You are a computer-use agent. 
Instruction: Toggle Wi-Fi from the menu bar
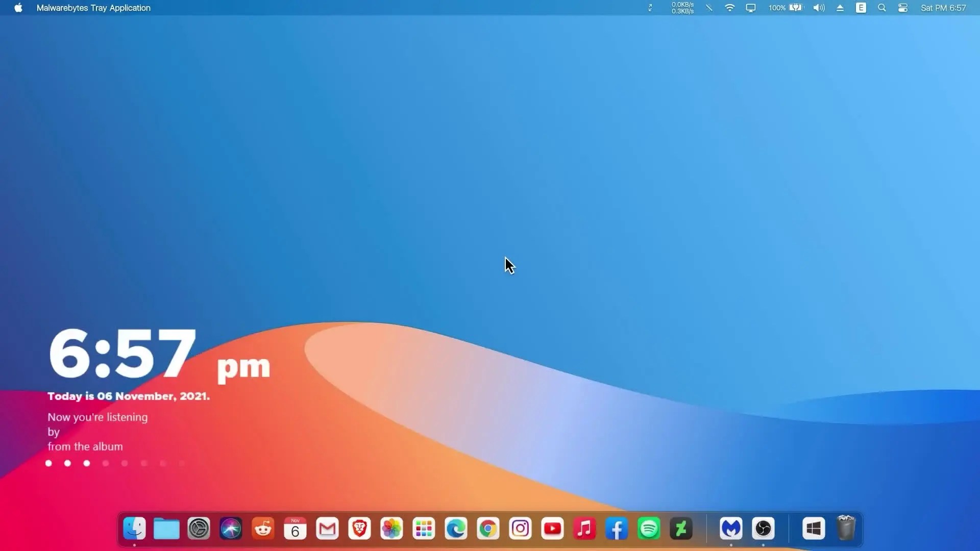click(729, 8)
